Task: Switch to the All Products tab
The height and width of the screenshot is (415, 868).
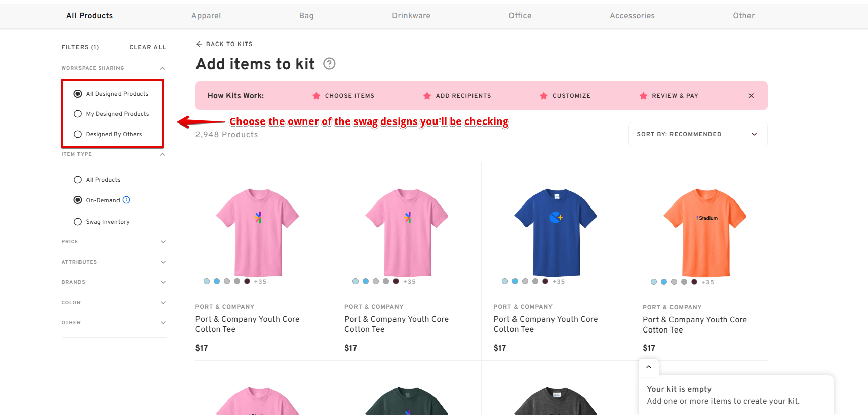Action: click(90, 16)
